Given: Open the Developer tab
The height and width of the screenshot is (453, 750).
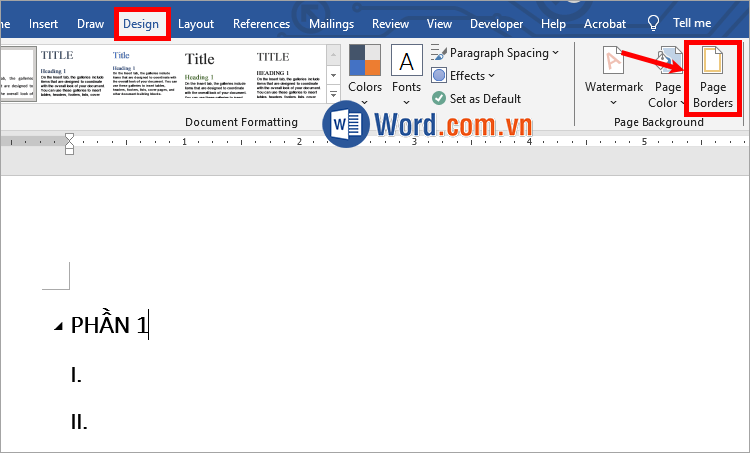Looking at the screenshot, I should tap(496, 24).
